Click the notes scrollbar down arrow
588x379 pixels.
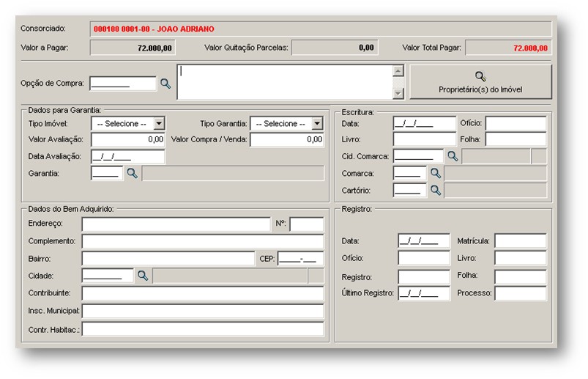coord(398,93)
